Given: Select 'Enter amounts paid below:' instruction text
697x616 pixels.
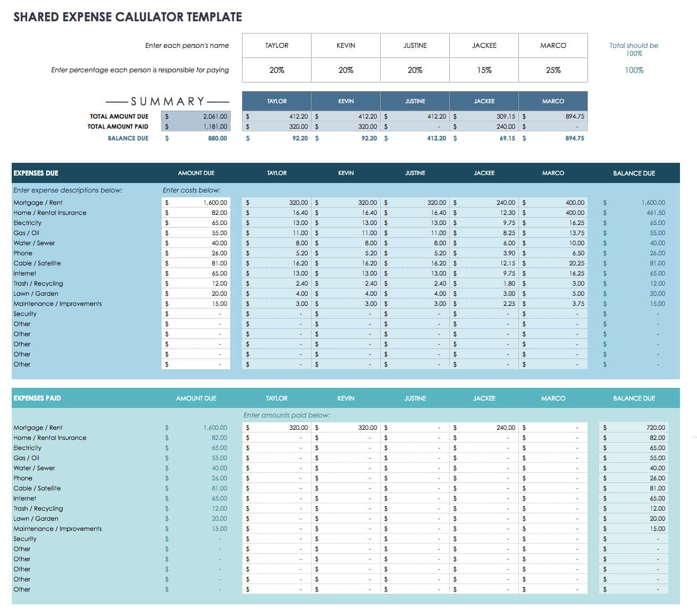Looking at the screenshot, I should [x=287, y=415].
